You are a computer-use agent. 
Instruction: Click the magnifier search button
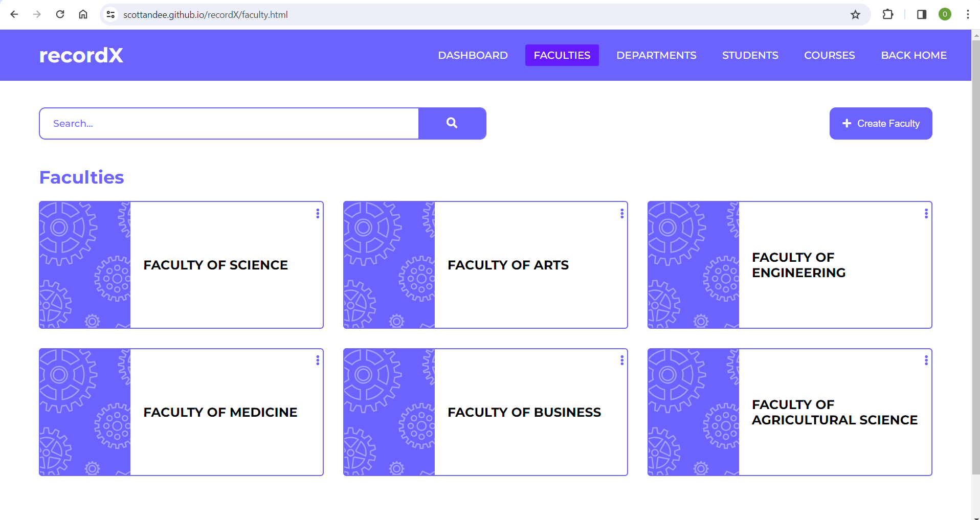452,123
